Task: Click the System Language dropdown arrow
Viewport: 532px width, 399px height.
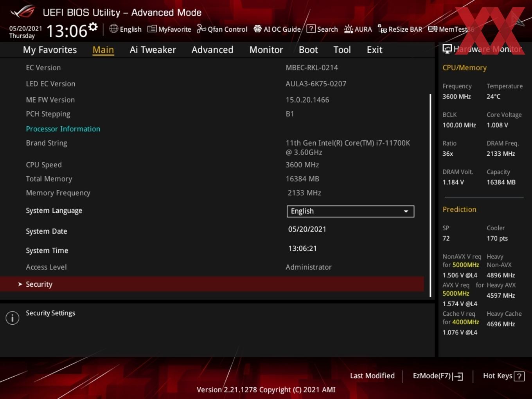Action: pos(406,211)
